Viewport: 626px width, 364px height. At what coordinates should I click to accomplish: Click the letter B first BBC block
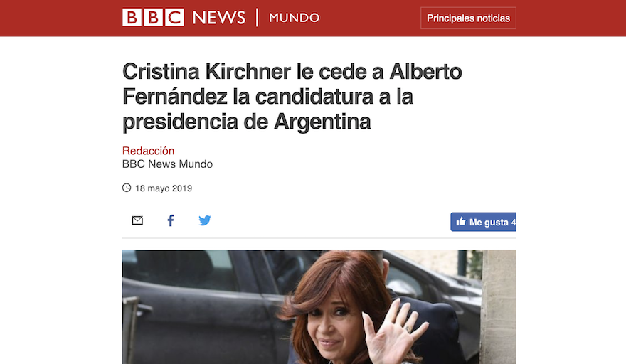tap(132, 18)
